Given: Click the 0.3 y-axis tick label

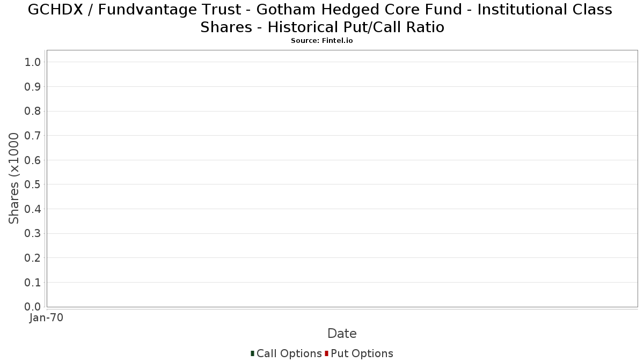Looking at the screenshot, I should pyautogui.click(x=33, y=233).
